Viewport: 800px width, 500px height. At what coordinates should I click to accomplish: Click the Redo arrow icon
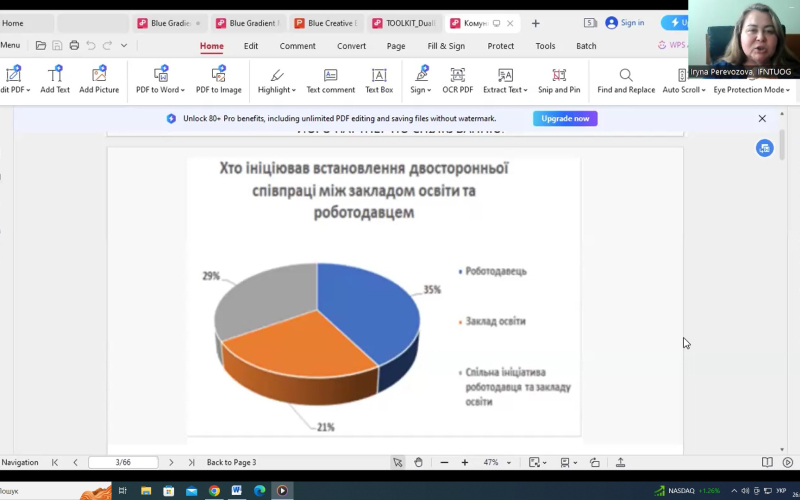click(107, 45)
